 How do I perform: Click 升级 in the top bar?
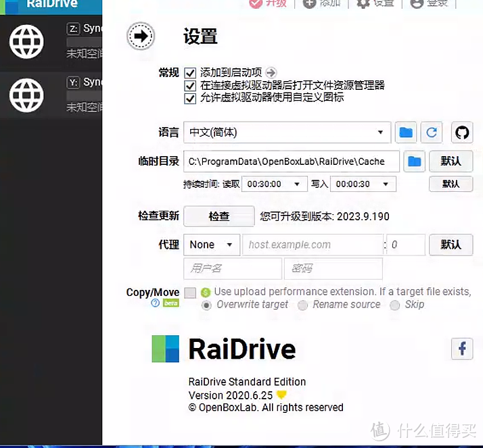point(268,3)
